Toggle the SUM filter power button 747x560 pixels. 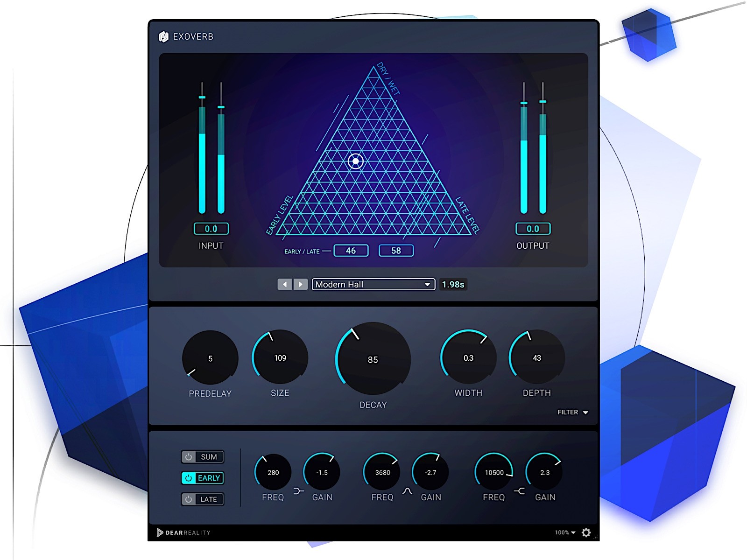[189, 457]
